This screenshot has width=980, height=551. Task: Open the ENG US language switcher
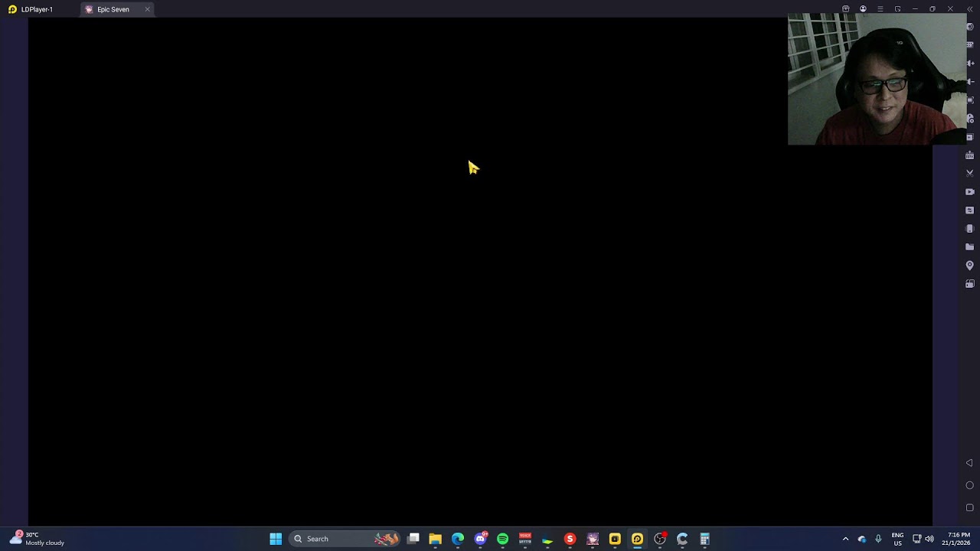897,539
